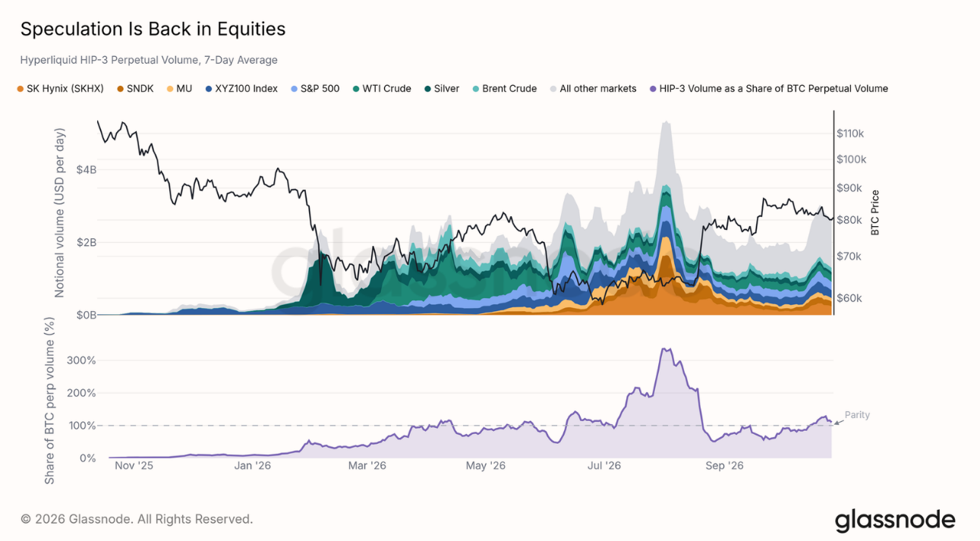
Task: Toggle Silver legend entry
Action: (441, 89)
